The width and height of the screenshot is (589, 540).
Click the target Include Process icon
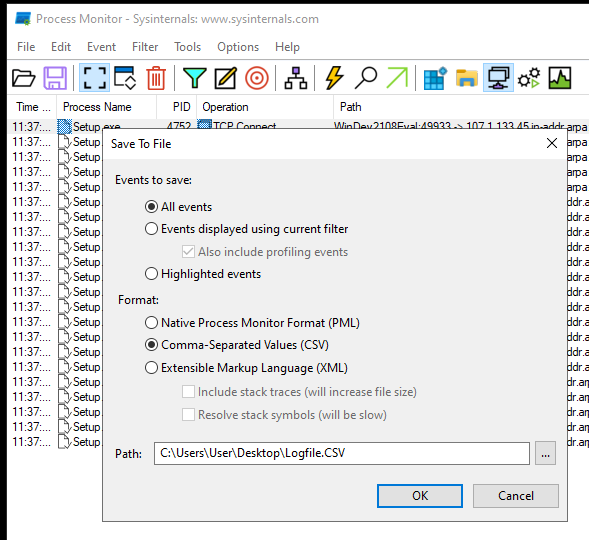pyautogui.click(x=257, y=78)
